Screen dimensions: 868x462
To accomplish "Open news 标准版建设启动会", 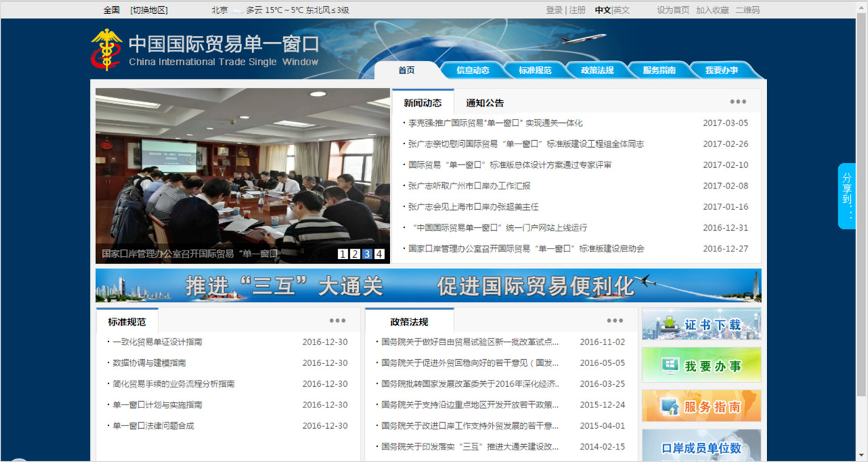I will [526, 249].
